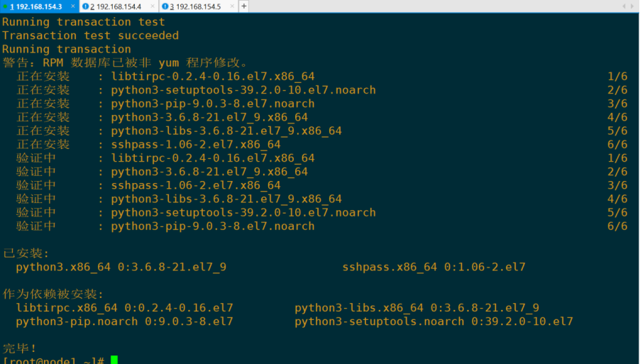Click the 'Running transaction test' line

click(84, 21)
